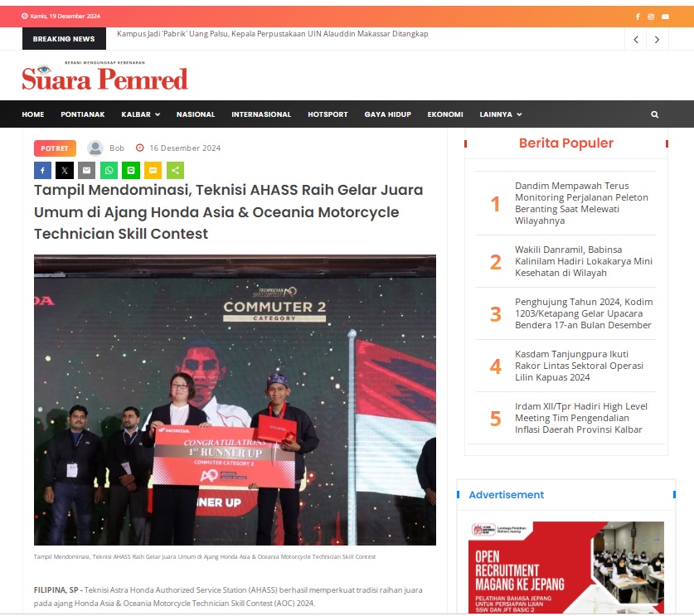Share article via SMS icon
Screen dimensions: 694x616
tap(153, 170)
